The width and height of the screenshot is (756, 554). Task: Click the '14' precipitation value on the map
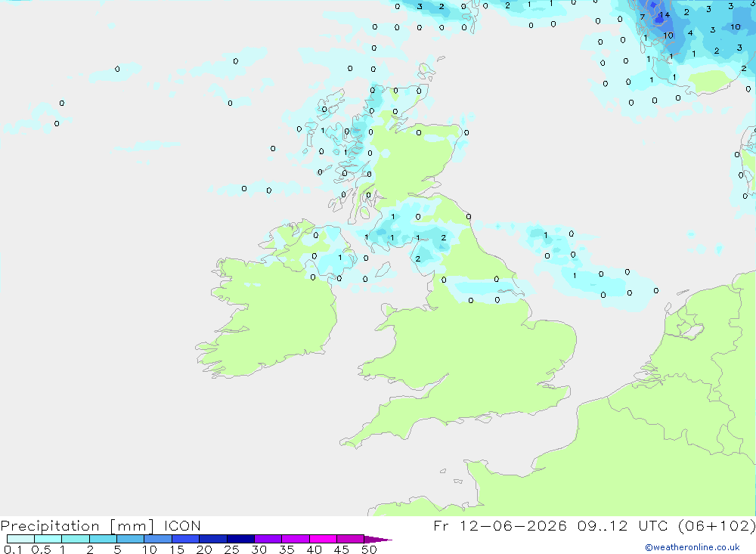coord(665,15)
